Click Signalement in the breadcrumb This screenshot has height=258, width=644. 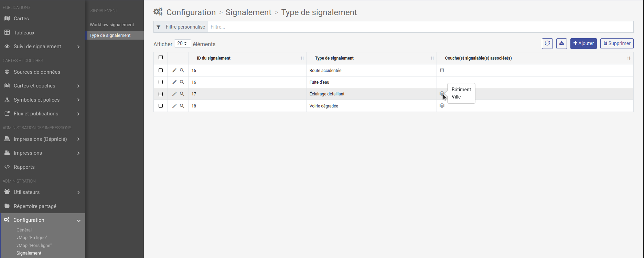pos(248,12)
